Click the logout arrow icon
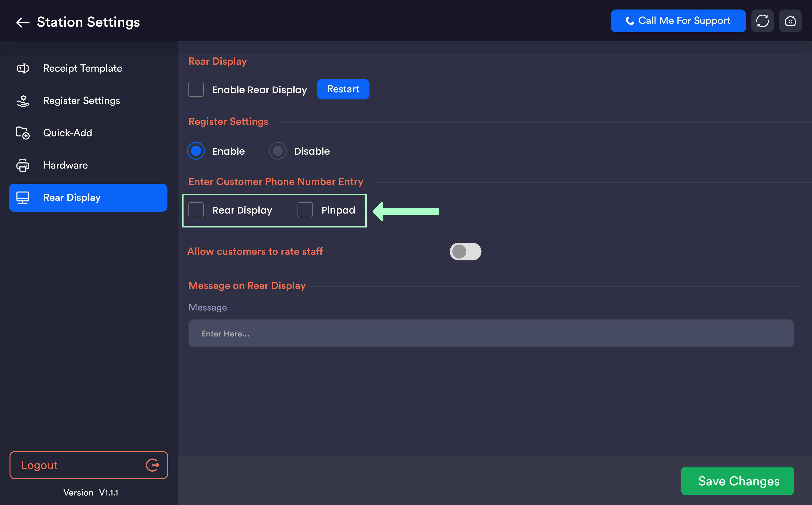 (152, 465)
